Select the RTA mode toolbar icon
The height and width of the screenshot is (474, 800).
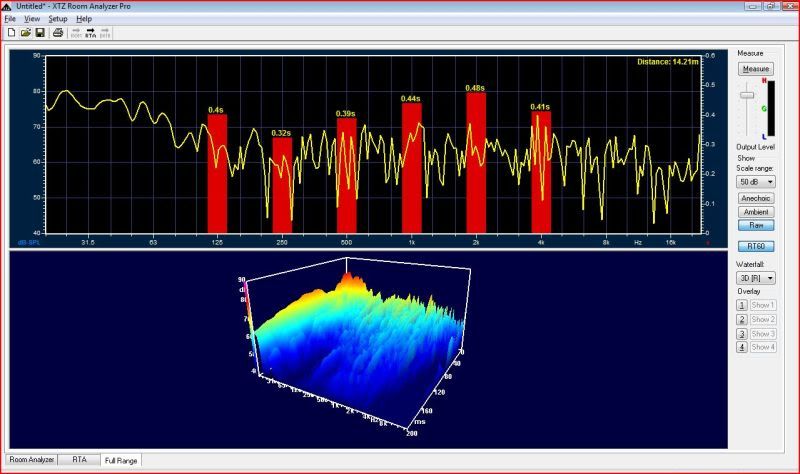tap(91, 33)
